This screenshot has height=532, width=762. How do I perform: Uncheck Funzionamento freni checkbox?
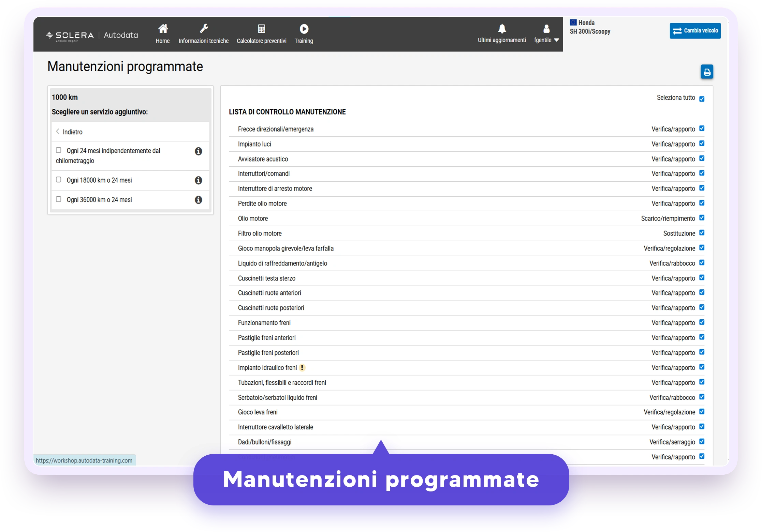702,322
